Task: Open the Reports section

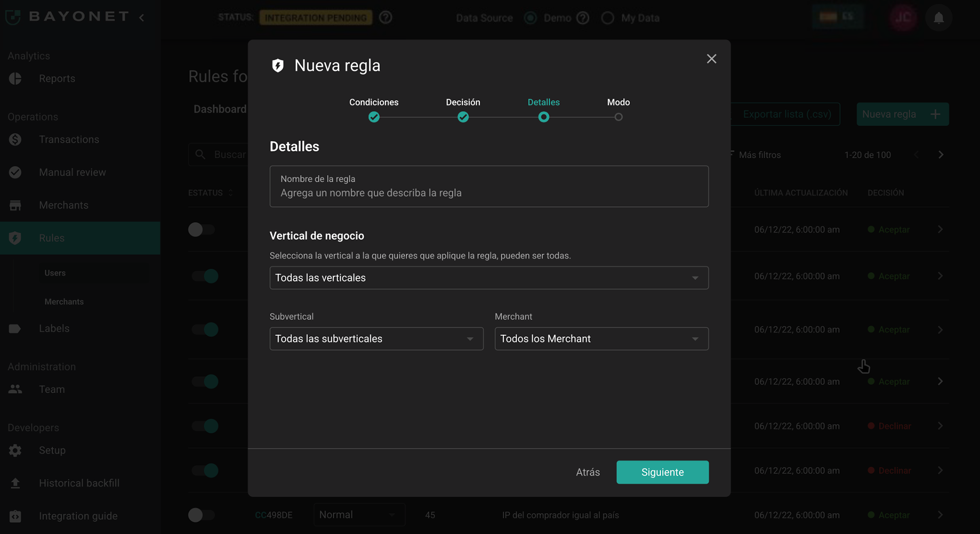Action: [x=57, y=79]
